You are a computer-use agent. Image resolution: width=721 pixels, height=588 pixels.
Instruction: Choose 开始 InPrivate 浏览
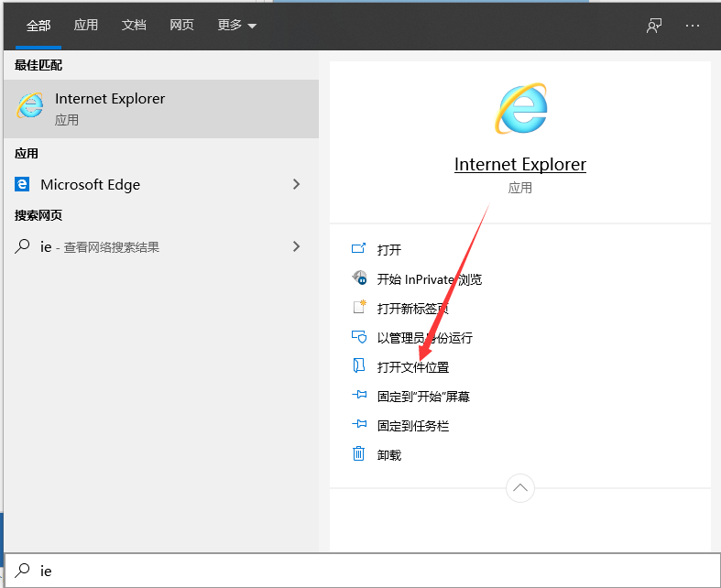429,278
